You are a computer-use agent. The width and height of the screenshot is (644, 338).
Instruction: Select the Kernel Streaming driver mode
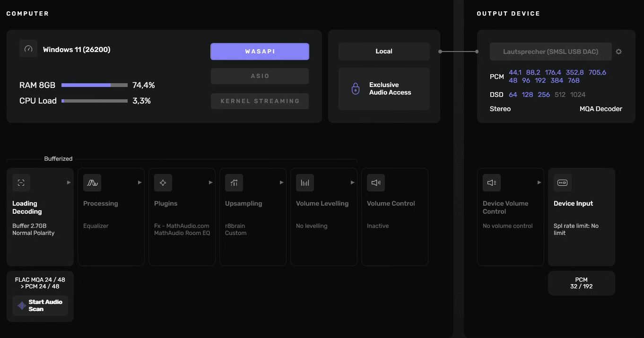click(260, 101)
